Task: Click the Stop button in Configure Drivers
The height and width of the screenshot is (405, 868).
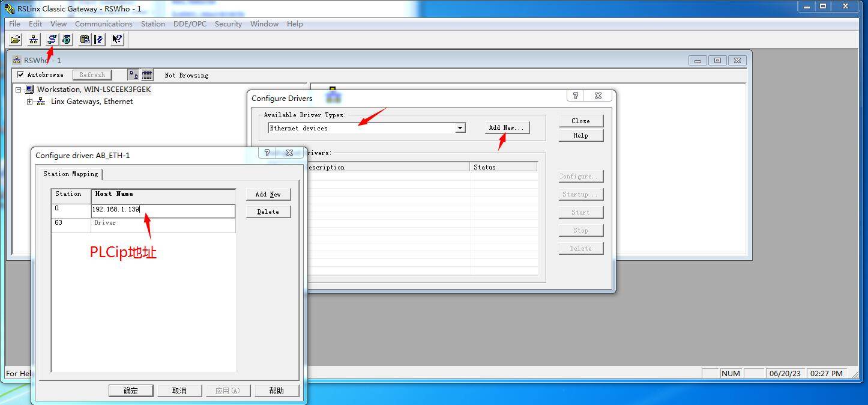Action: click(580, 230)
